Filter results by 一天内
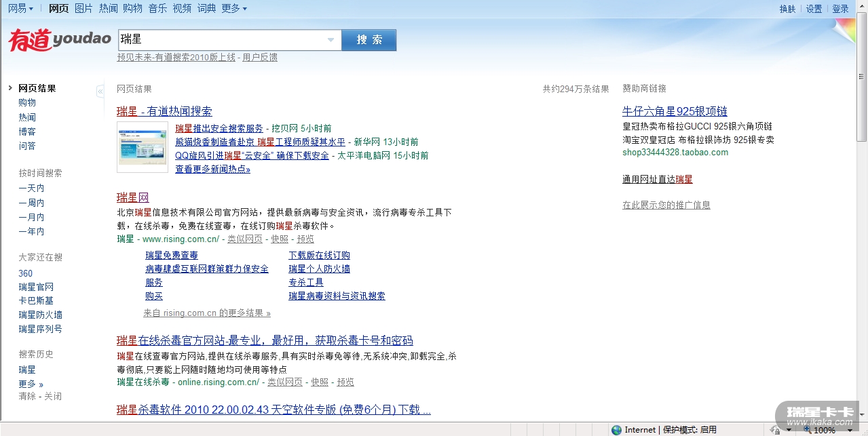Viewport: 868px width, 436px height. click(31, 189)
